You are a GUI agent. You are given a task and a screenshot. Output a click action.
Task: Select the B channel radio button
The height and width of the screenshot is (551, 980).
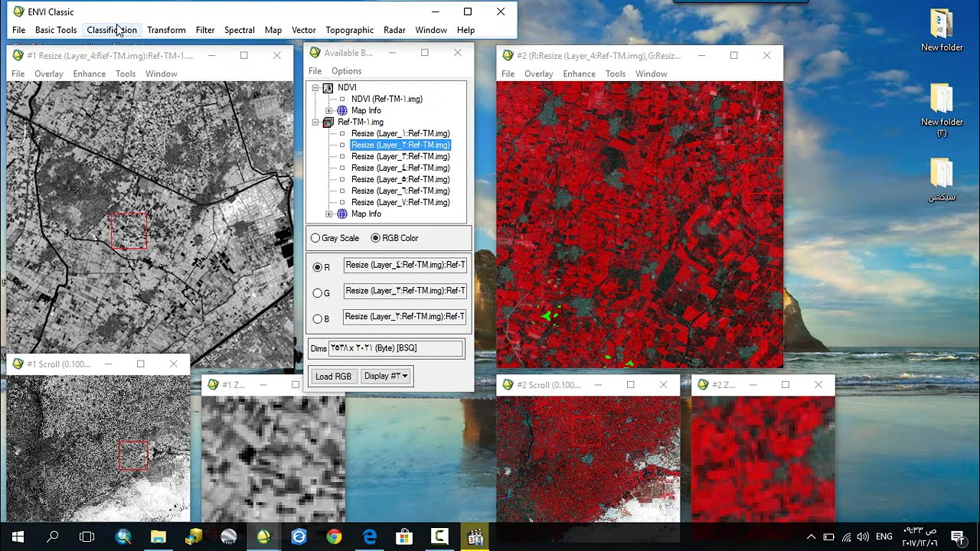click(318, 319)
